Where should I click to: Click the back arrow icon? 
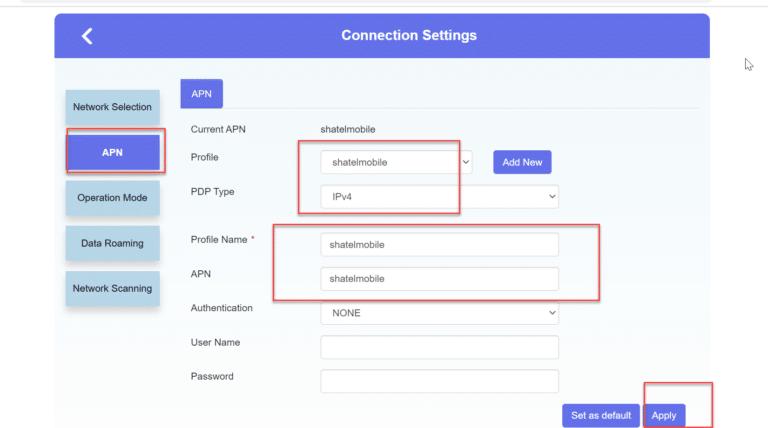pyautogui.click(x=87, y=36)
